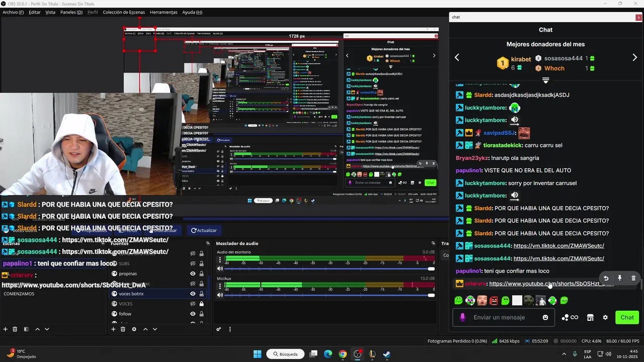Undock the Mezclador de audio panel
The height and width of the screenshot is (362, 644).
pyautogui.click(x=433, y=243)
